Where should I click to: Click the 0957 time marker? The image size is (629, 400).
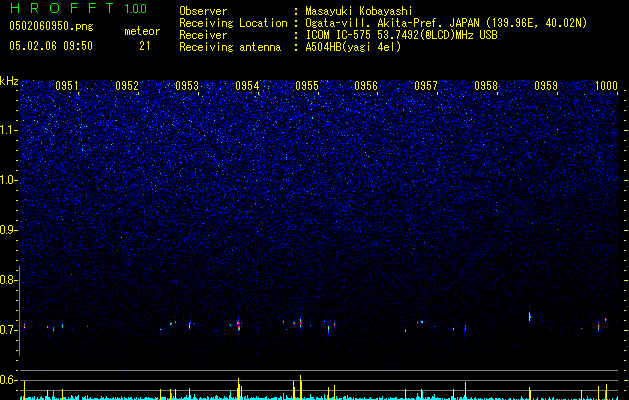point(426,86)
